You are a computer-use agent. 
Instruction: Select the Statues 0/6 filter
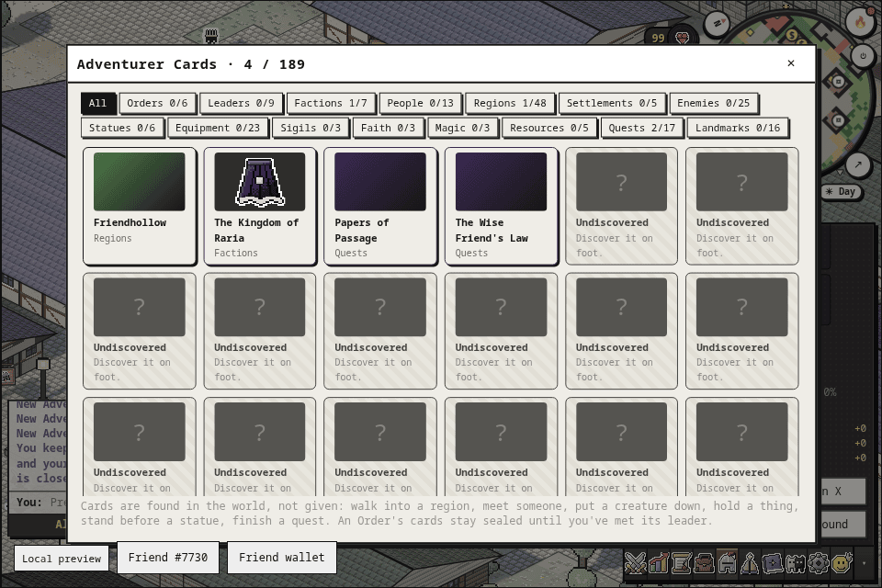[x=122, y=128]
